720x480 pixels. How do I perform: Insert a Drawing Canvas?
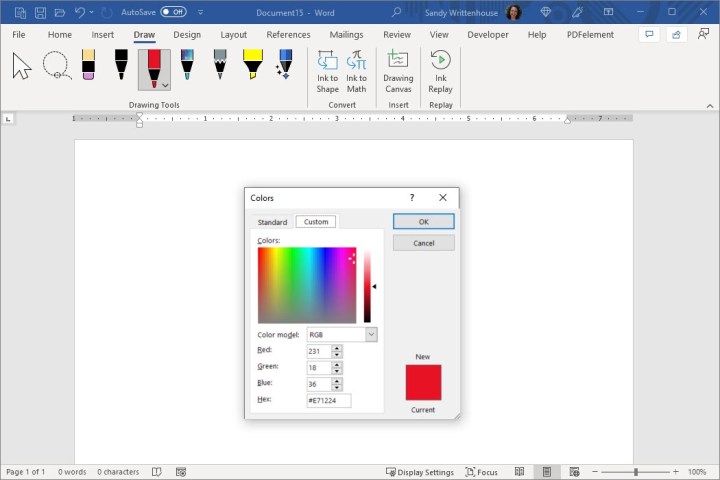tap(398, 70)
